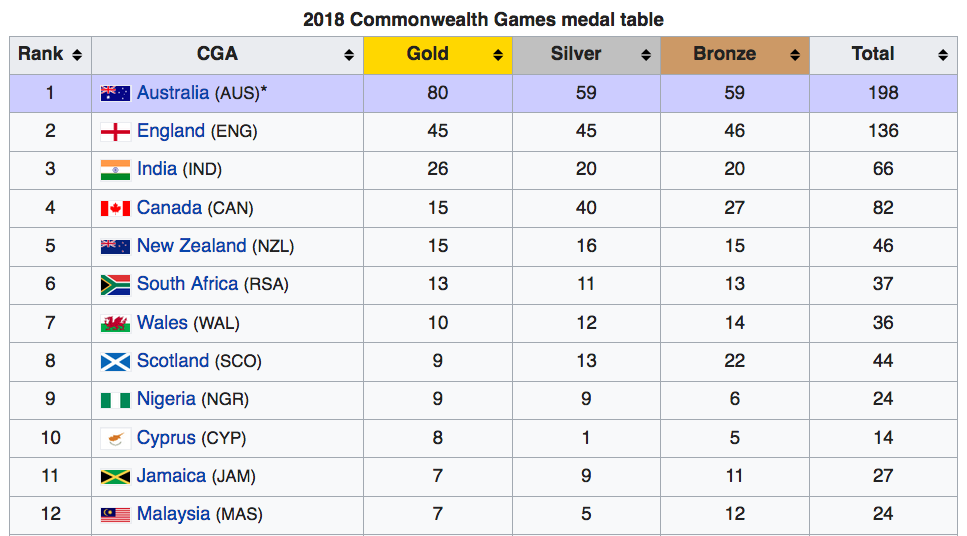Follow the New Zealand link
The width and height of the screenshot is (967, 536).
tap(192, 245)
